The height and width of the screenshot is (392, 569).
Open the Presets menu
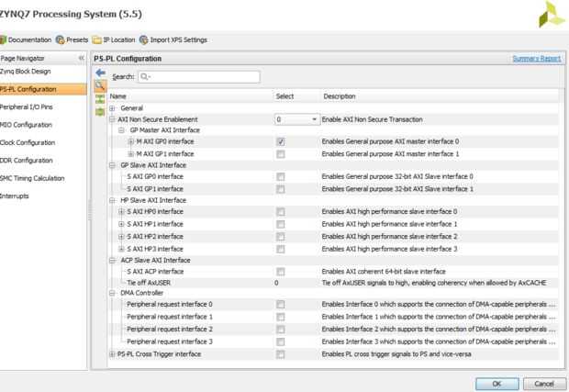click(73, 39)
